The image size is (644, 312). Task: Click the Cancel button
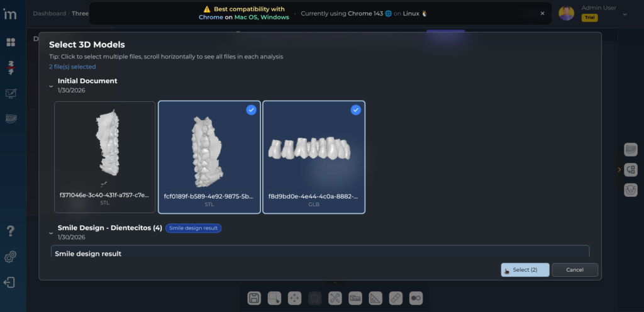[575, 270]
